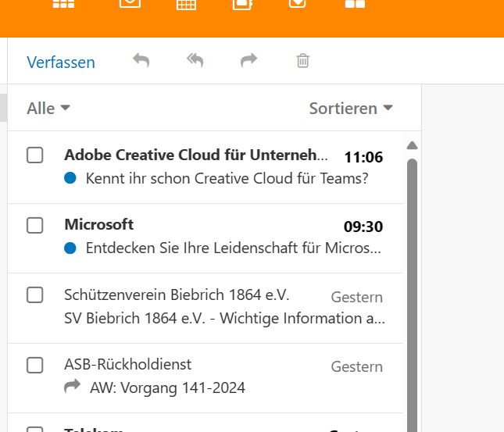The width and height of the screenshot is (504, 432).
Task: Click the Reply arrow icon
Action: (141, 60)
